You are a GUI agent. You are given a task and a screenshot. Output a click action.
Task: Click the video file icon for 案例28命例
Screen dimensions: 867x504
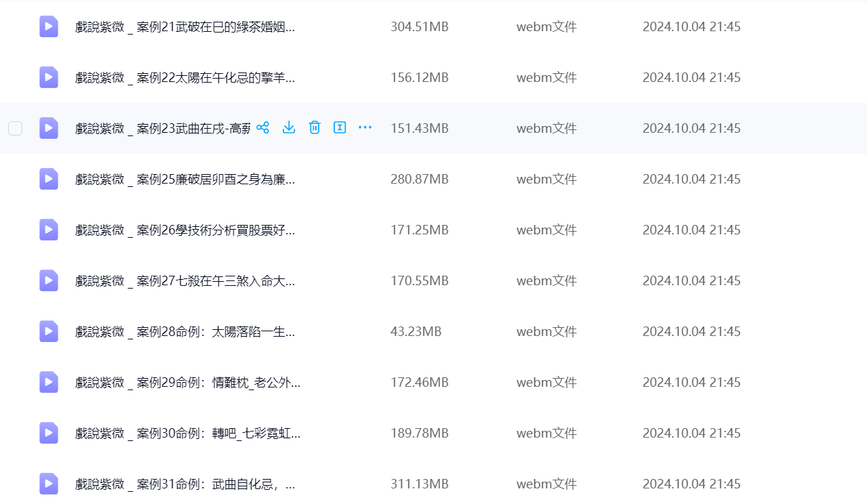click(x=48, y=331)
